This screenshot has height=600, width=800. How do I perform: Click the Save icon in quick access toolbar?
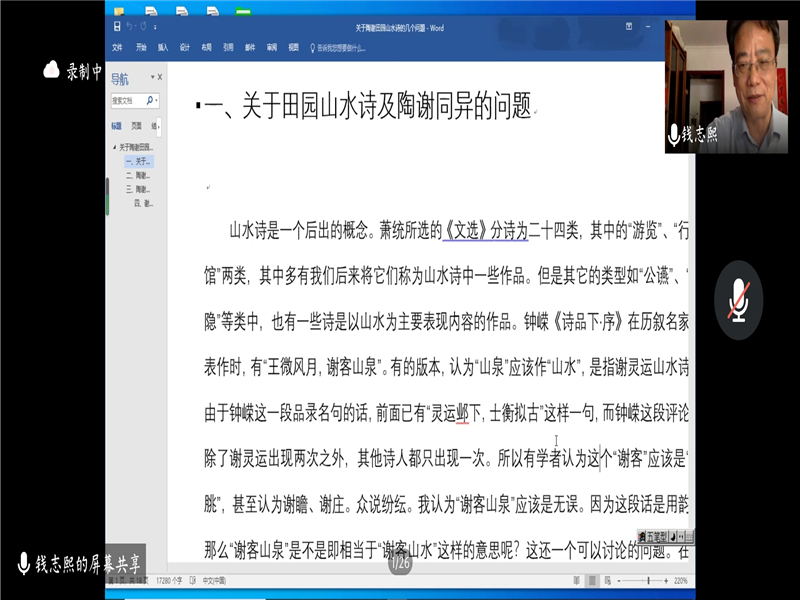(115, 28)
